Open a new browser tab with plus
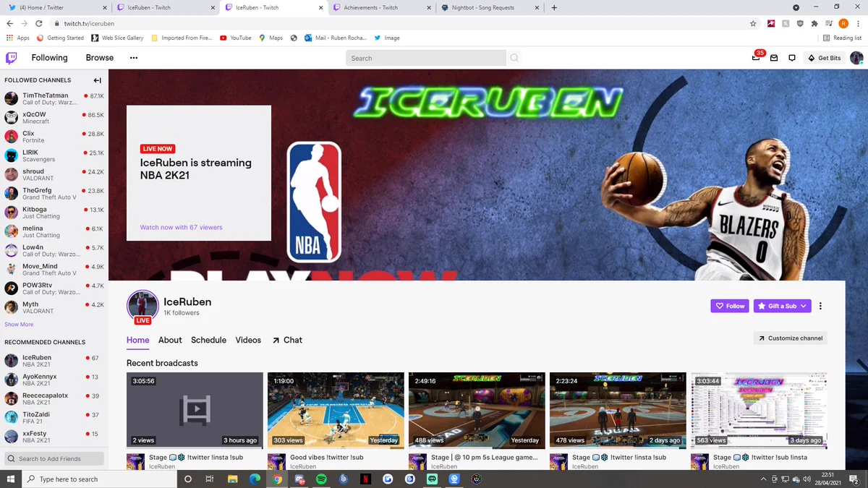Image resolution: width=868 pixels, height=488 pixels. pyautogui.click(x=554, y=7)
